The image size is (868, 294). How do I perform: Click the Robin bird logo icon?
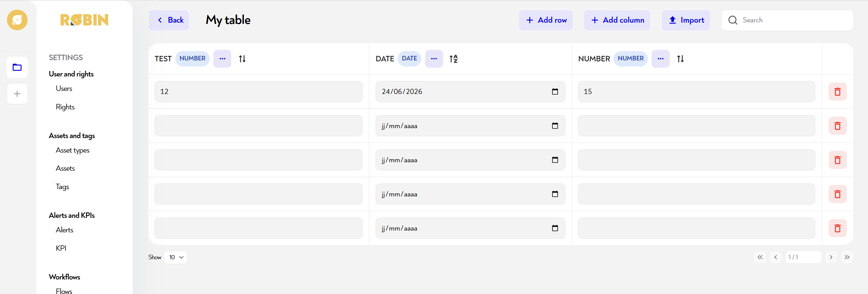[17, 20]
